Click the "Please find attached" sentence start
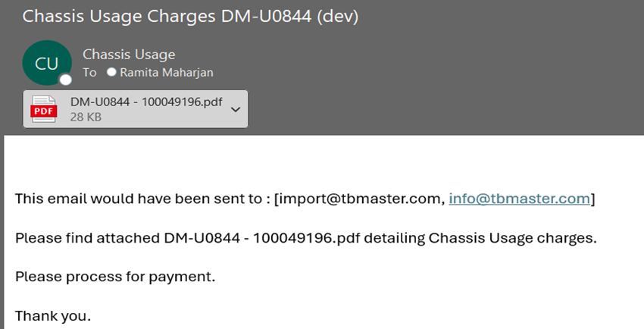The height and width of the screenshot is (329, 644). [87, 238]
